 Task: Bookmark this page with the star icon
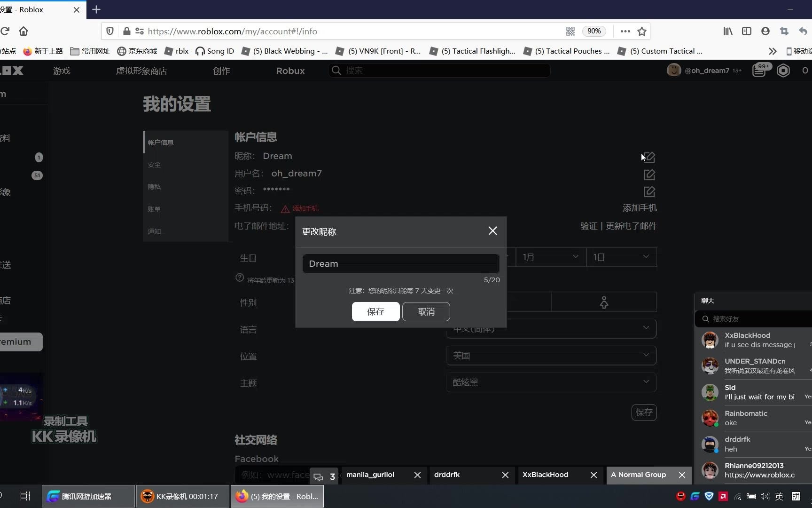[x=642, y=31]
